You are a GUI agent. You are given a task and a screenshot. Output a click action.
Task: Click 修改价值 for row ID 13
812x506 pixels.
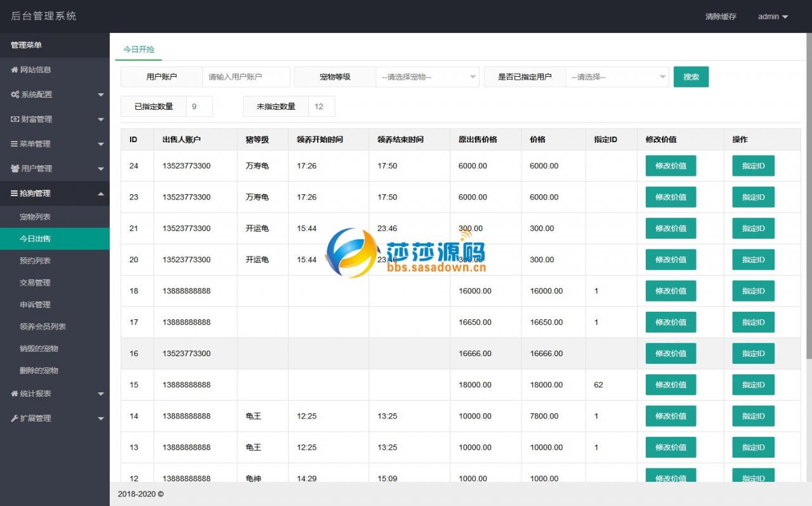[x=671, y=447]
